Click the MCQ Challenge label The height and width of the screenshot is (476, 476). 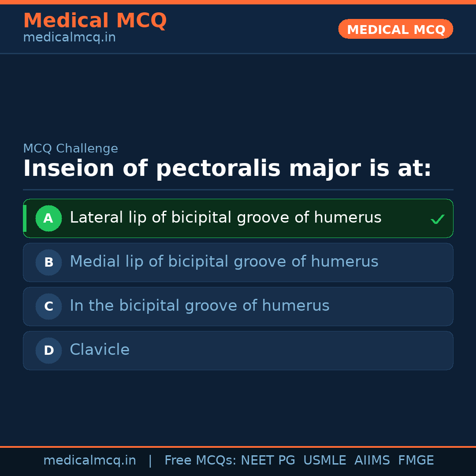pos(71,149)
